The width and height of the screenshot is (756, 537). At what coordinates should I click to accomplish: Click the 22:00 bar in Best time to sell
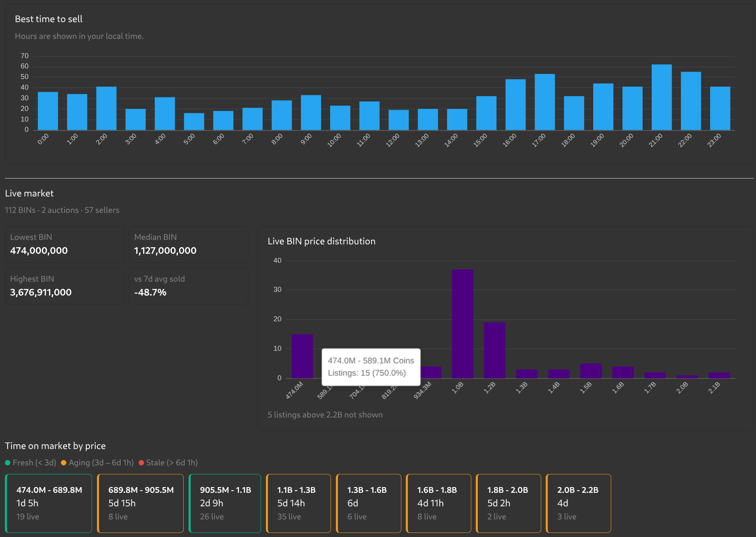(691, 101)
